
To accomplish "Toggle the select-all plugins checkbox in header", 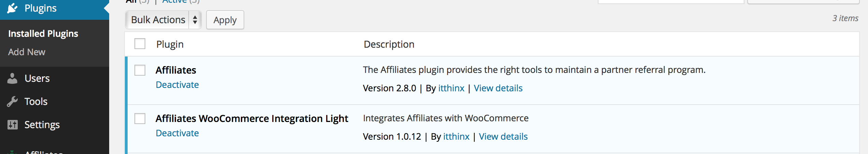I will click(140, 44).
